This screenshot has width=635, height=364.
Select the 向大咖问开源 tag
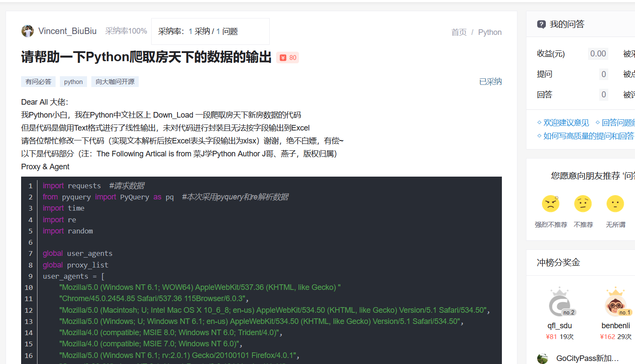[x=115, y=82]
